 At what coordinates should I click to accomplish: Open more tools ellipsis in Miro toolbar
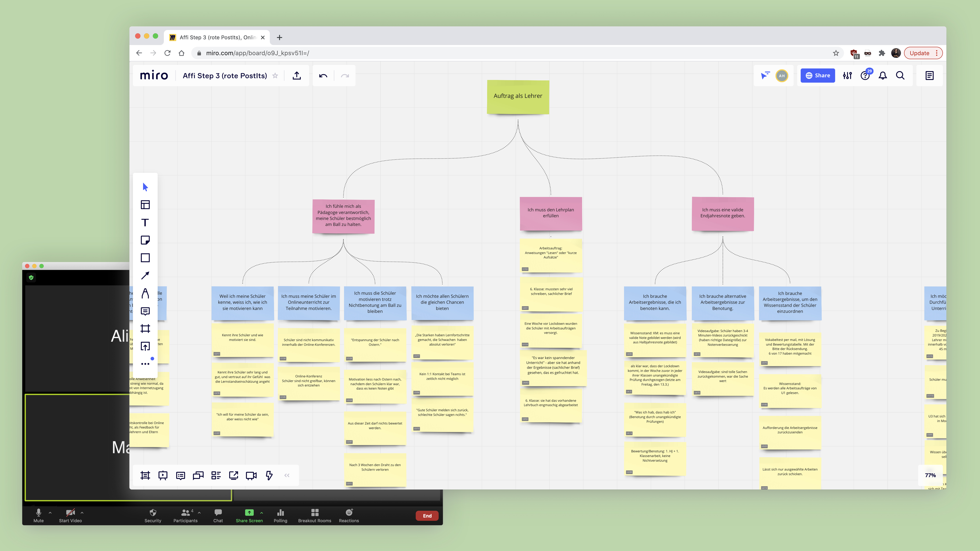[x=145, y=364]
